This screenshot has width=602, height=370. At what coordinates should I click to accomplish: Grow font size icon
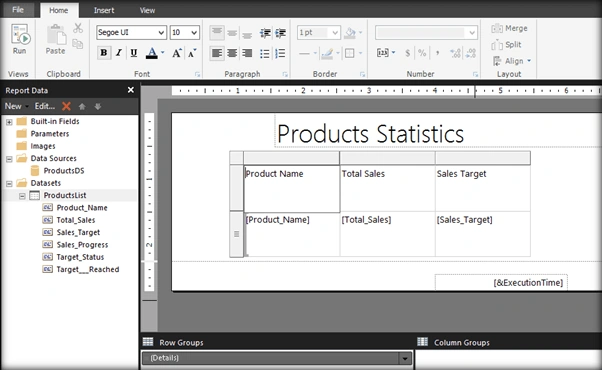click(177, 53)
